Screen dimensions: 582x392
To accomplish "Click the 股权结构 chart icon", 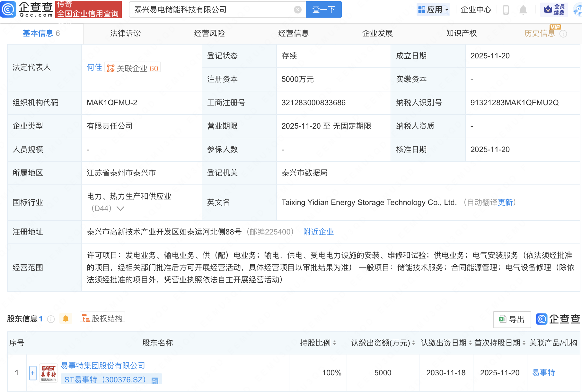I will [85, 318].
